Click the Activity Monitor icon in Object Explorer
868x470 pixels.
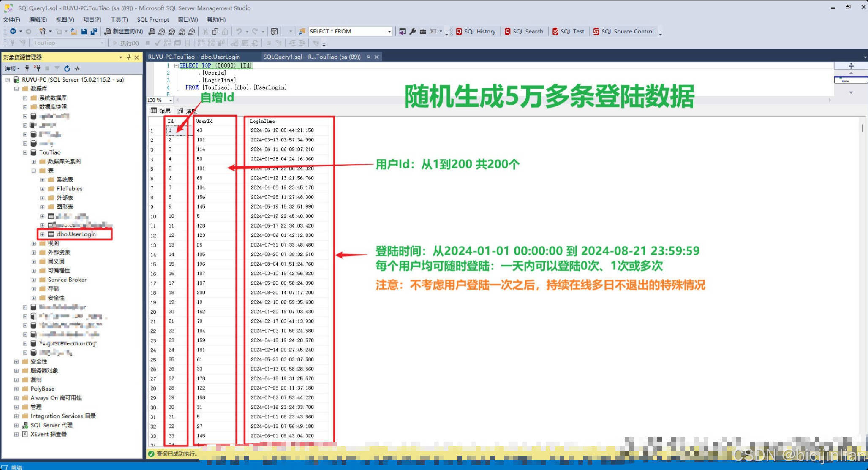pos(77,68)
